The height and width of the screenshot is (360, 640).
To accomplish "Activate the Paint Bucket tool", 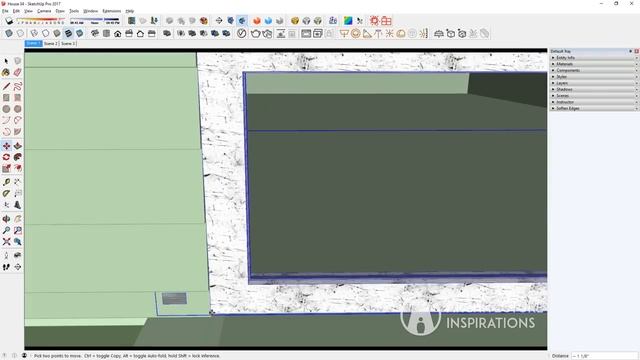I will 6,72.
